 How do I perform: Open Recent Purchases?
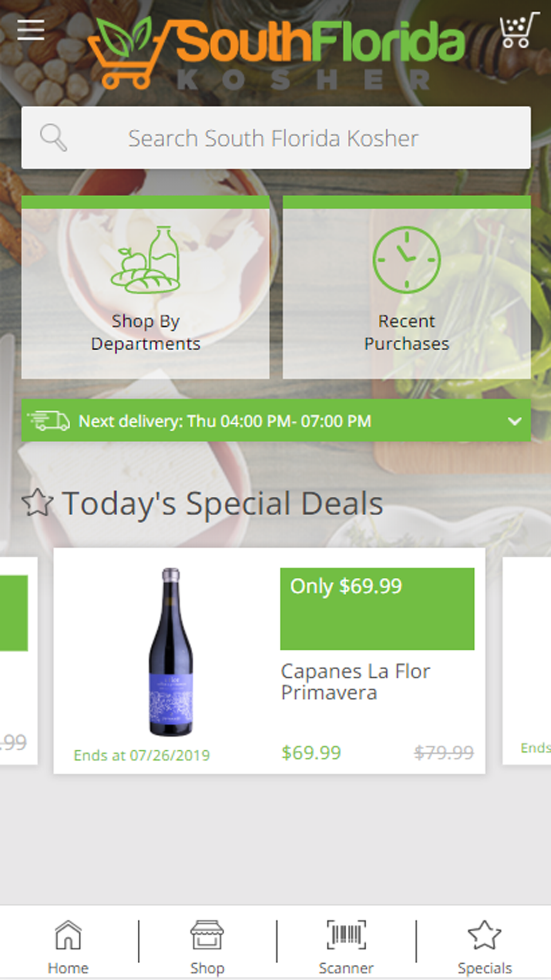tap(406, 332)
